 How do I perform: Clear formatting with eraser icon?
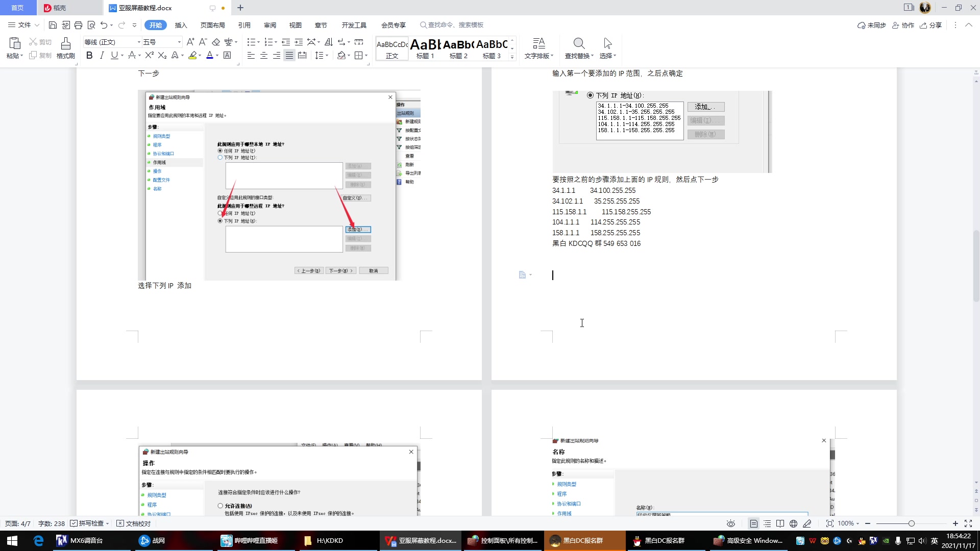click(216, 42)
